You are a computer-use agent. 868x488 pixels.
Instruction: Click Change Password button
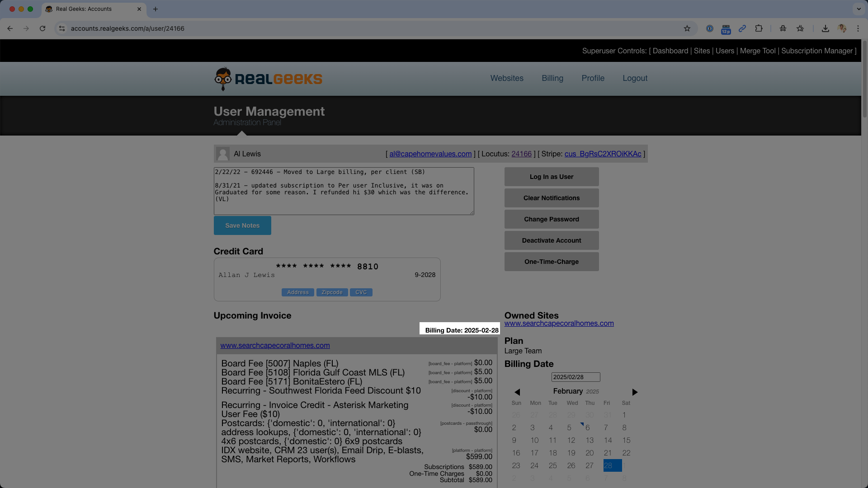coord(552,219)
